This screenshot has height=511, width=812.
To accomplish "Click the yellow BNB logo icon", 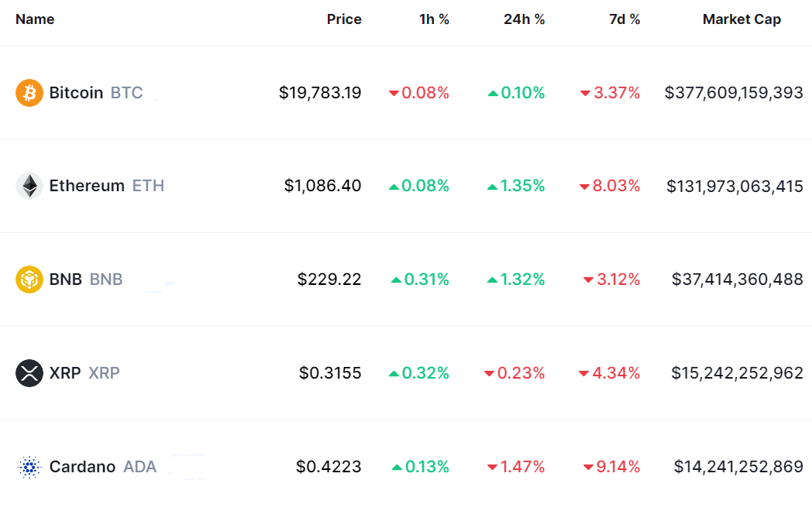I will 29,280.
